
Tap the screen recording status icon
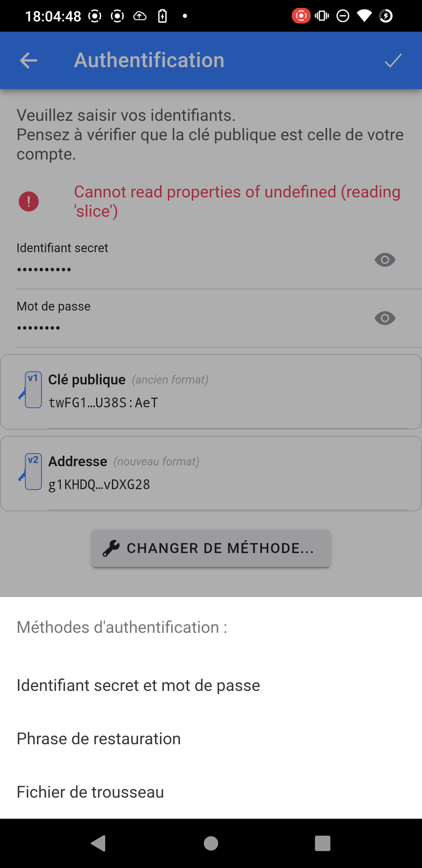pos(301,16)
